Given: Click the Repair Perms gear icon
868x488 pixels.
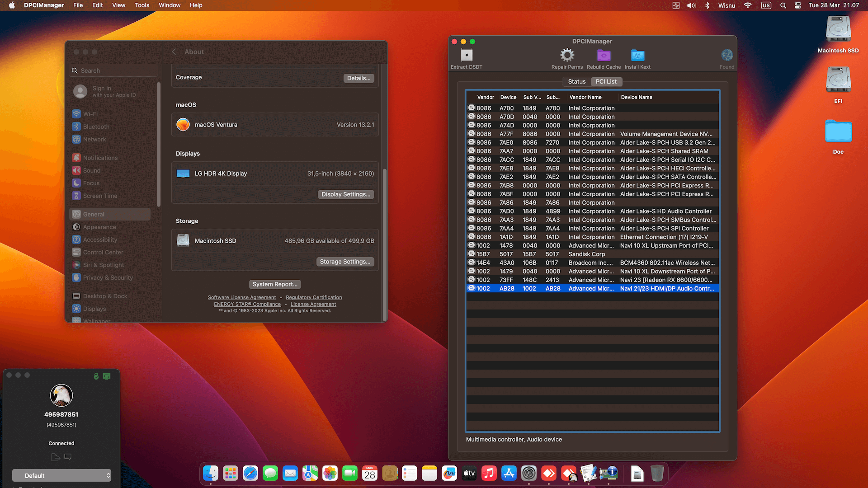Looking at the screenshot, I should tap(567, 56).
